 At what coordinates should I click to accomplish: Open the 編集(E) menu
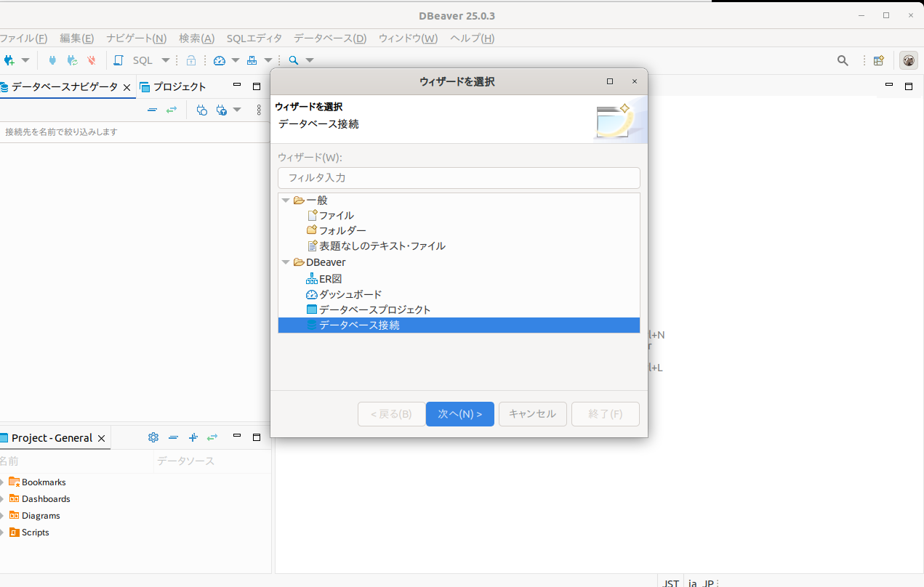pyautogui.click(x=76, y=39)
